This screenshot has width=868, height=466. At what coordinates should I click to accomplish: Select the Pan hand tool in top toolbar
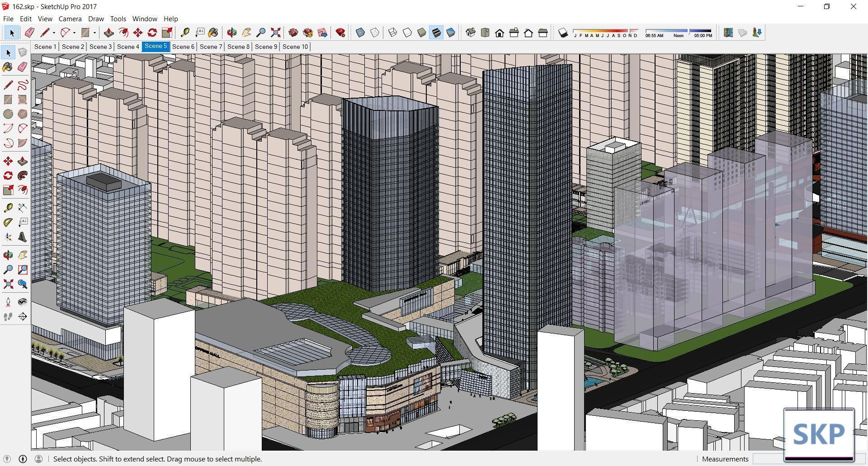(x=246, y=33)
